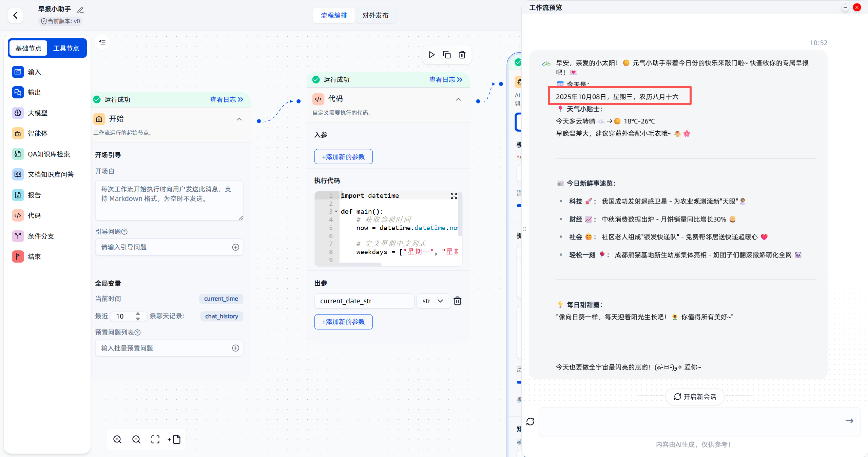Viewport: 868px width, 457px height.
Task: Expand the code editor to fullscreen
Action: [x=454, y=196]
